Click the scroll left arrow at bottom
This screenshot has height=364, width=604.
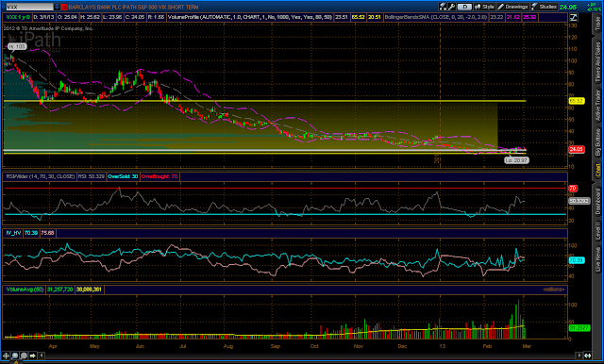42,356
